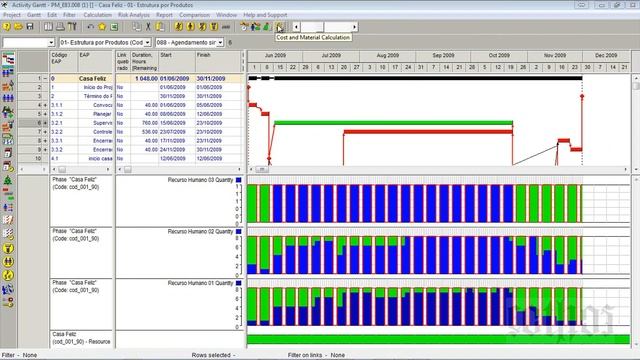
Task: Expand row 5 with code 3.1.2
Action: tap(45, 114)
